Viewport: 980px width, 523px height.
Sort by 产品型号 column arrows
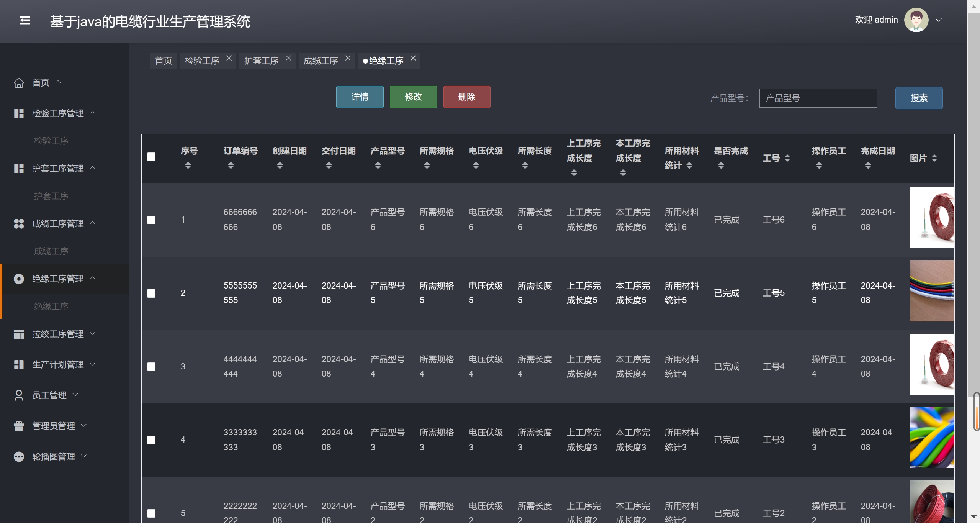[x=378, y=166]
